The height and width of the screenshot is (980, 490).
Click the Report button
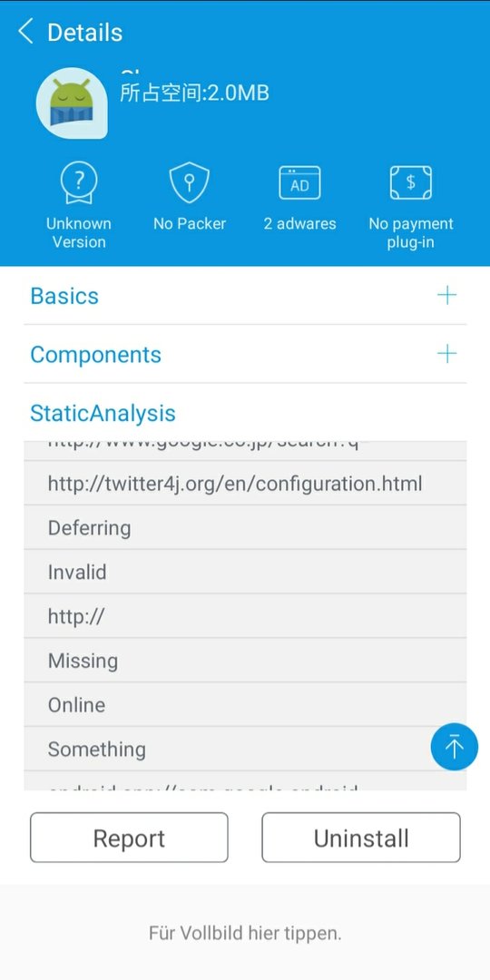(x=129, y=838)
